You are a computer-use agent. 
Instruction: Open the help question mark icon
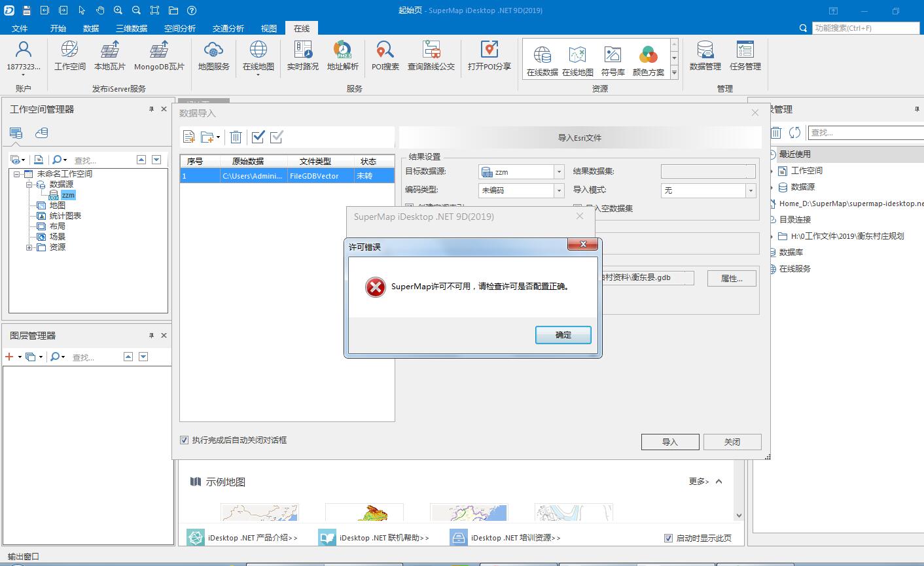click(x=191, y=10)
